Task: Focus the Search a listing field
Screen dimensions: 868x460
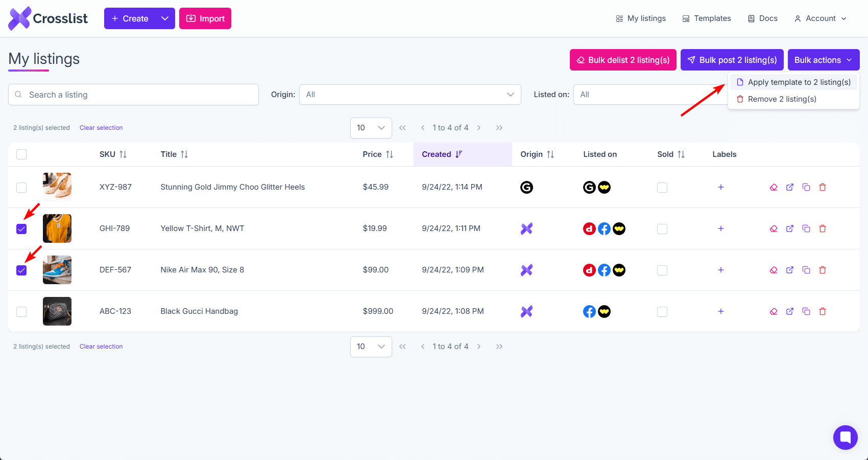Action: coord(133,95)
